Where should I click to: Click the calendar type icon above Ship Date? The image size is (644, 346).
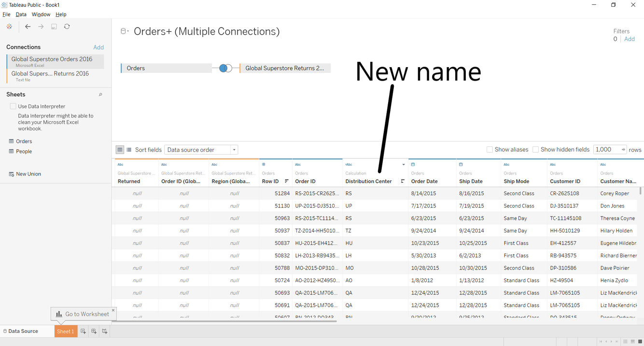point(461,164)
